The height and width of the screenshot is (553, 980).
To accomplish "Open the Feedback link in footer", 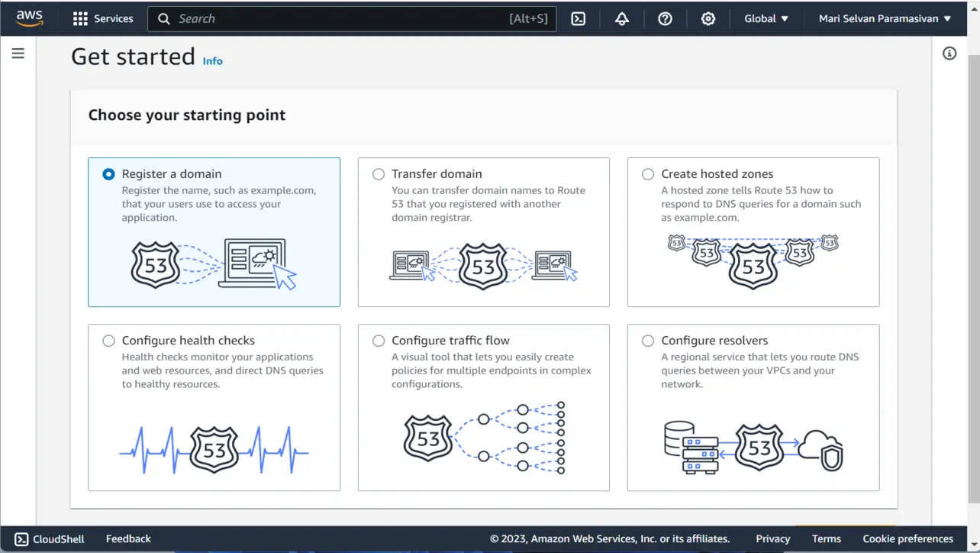I will (x=128, y=538).
